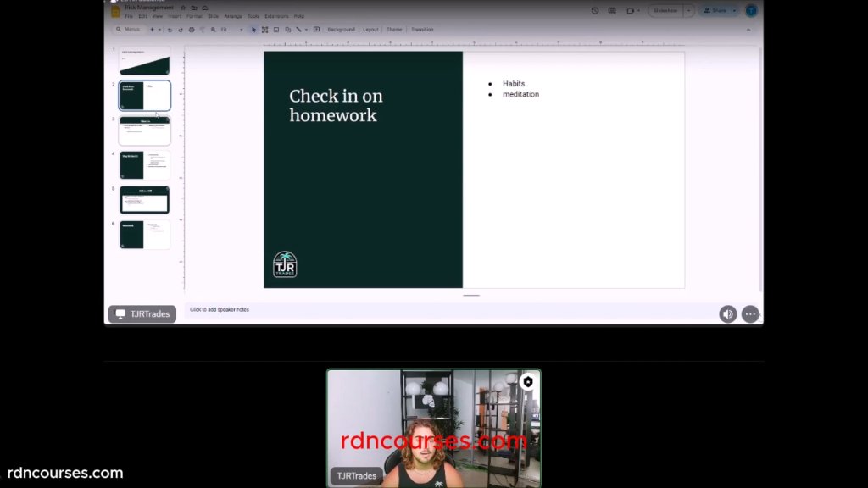Click the shield badge on webcam tile
This screenshot has height=488, width=868.
coord(527,382)
